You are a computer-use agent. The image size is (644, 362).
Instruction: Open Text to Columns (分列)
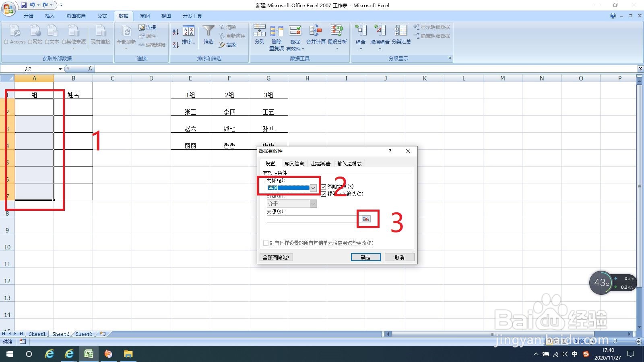(260, 35)
